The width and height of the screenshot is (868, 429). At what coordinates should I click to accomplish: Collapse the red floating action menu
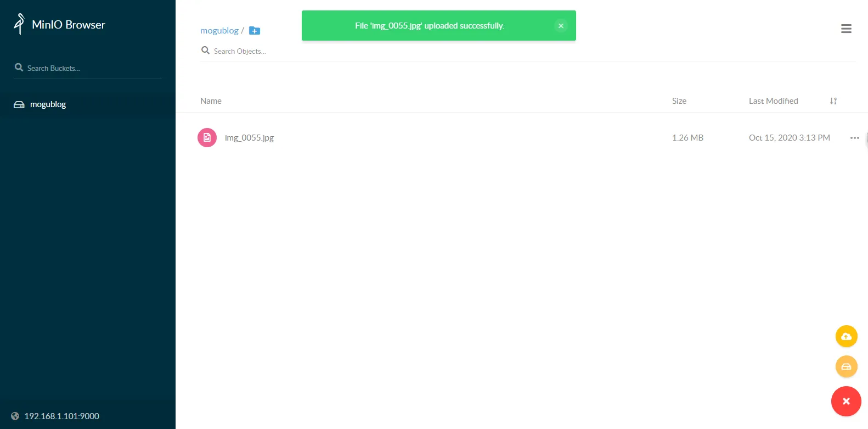coord(846,402)
